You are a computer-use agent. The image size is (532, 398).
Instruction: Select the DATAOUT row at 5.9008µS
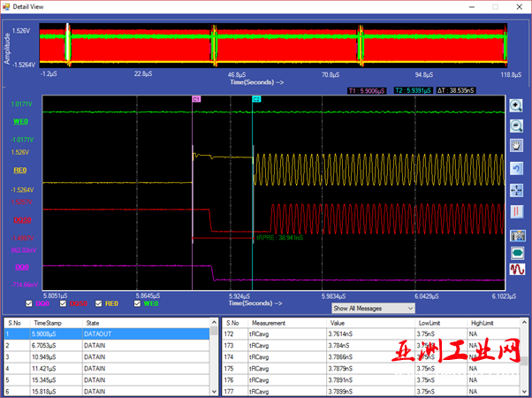107,334
